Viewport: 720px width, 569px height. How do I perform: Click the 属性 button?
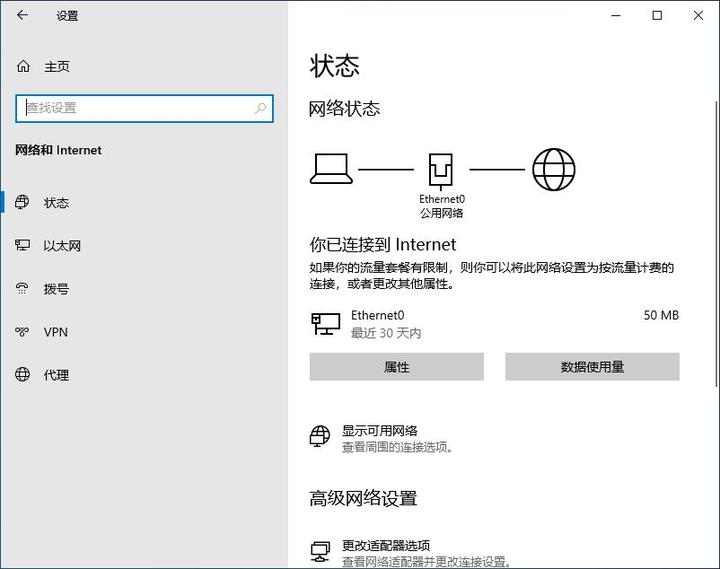click(396, 367)
